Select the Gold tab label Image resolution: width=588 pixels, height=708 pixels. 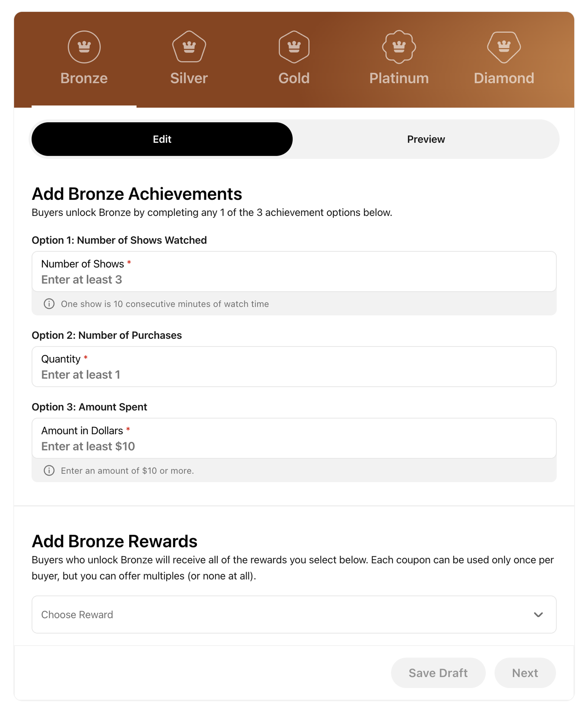[x=294, y=78]
